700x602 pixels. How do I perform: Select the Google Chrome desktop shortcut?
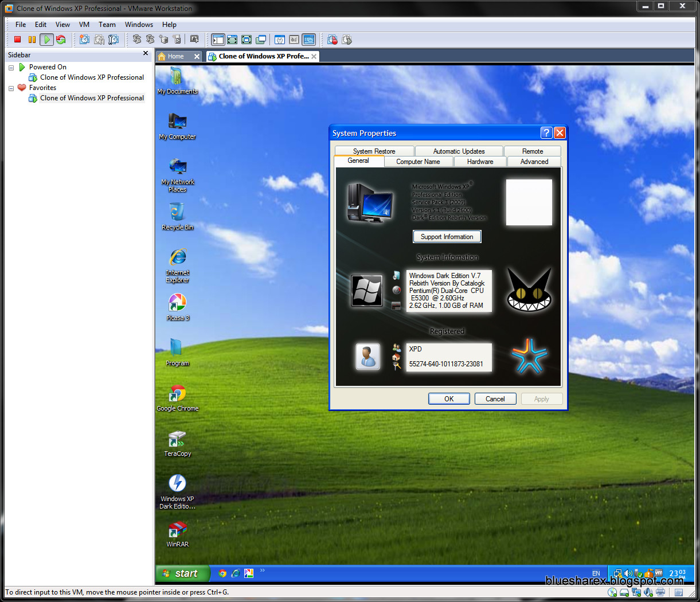pos(177,398)
